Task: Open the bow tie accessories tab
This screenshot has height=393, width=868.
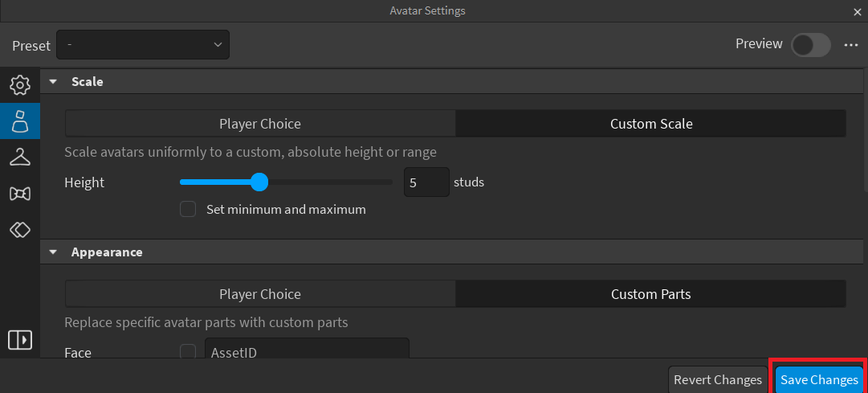Action: [20, 194]
